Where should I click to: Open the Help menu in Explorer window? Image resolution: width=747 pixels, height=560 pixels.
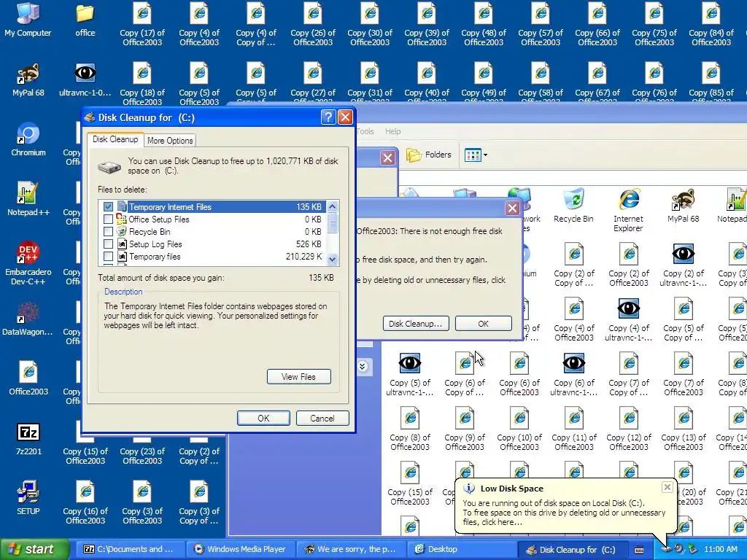point(392,131)
